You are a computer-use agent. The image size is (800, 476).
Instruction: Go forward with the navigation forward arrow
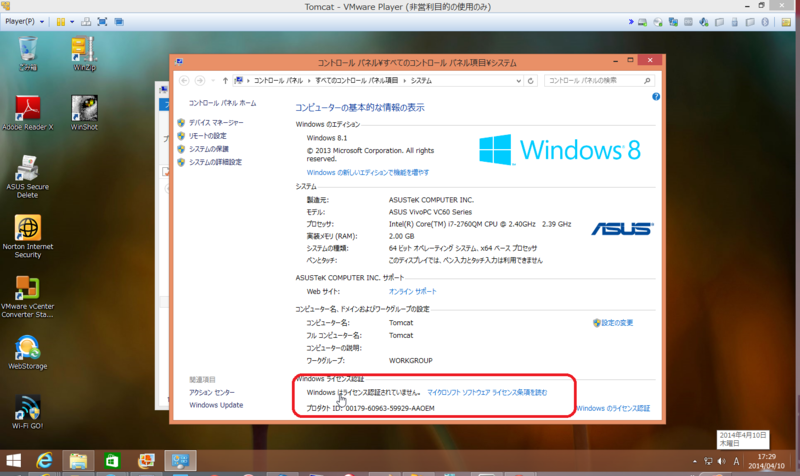(x=200, y=81)
